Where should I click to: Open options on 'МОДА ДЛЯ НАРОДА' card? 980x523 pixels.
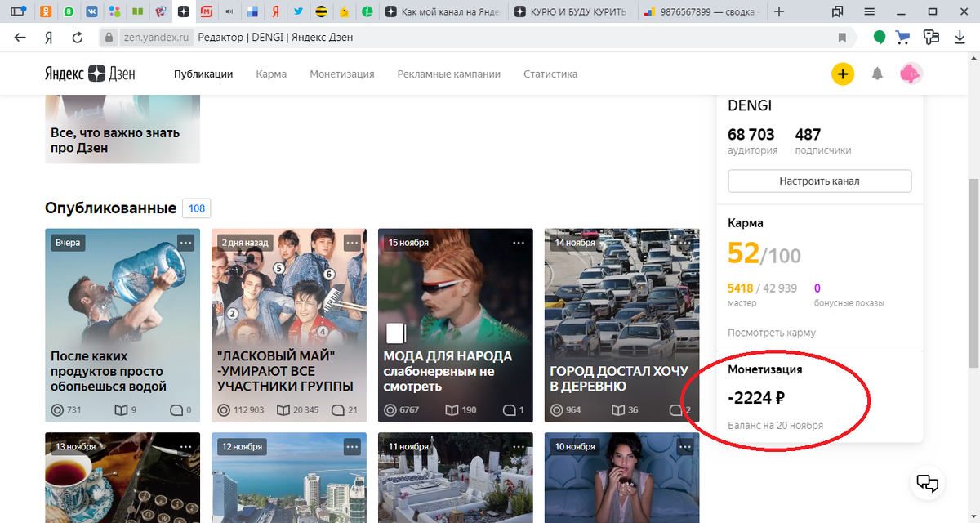click(519, 243)
